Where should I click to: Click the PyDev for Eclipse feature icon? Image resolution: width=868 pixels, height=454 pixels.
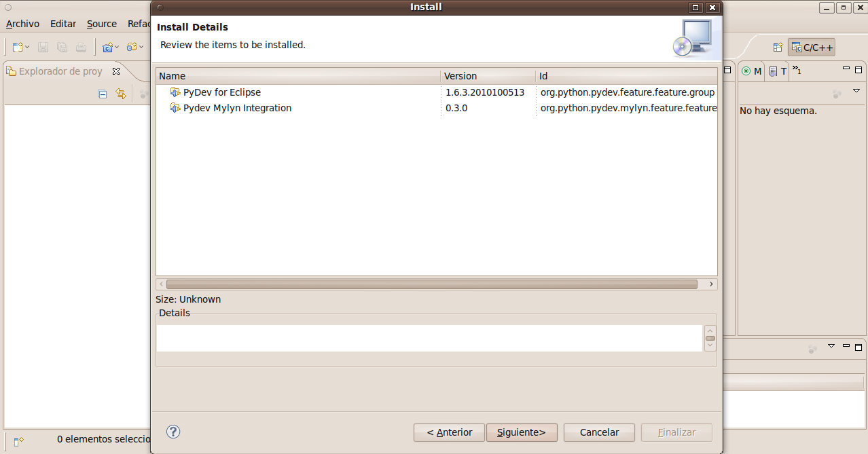point(175,92)
